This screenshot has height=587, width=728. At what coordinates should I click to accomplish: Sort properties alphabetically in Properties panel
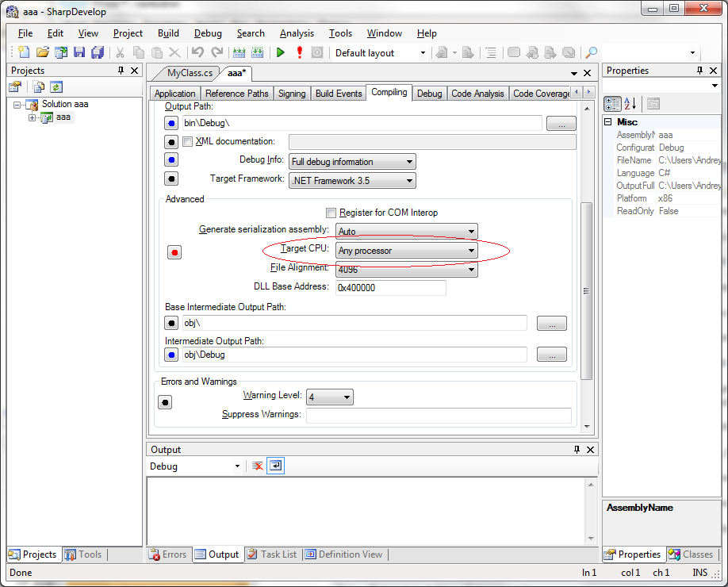630,104
